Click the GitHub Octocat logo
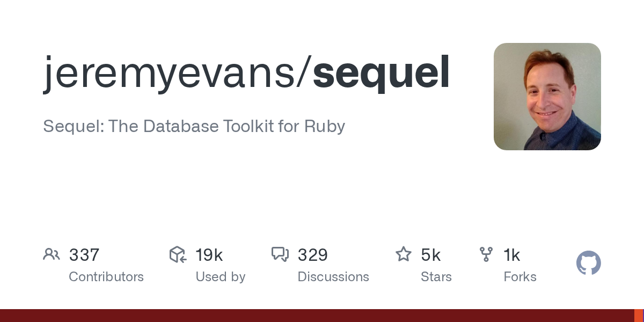The height and width of the screenshot is (322, 644). (588, 264)
